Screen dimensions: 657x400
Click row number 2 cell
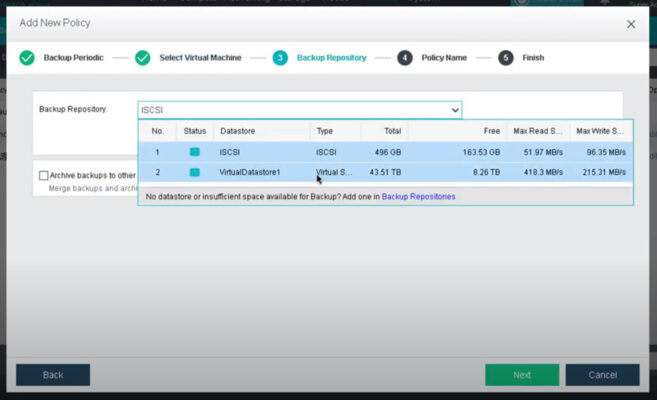tap(158, 172)
